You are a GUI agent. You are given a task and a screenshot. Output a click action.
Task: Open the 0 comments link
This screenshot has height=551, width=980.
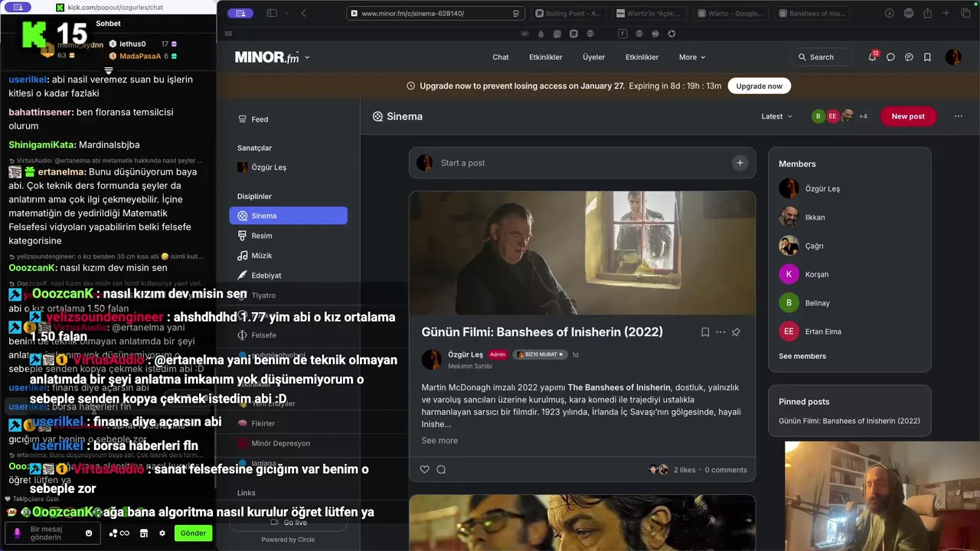[726, 470]
